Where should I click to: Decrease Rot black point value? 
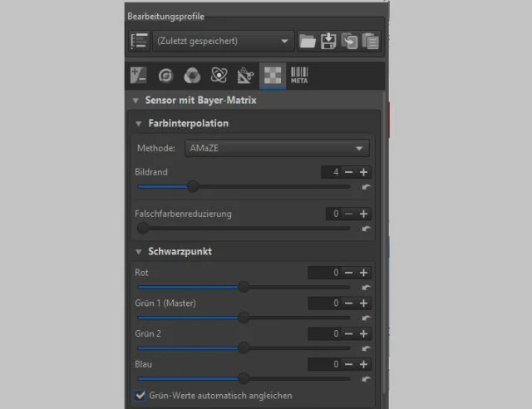click(x=348, y=273)
